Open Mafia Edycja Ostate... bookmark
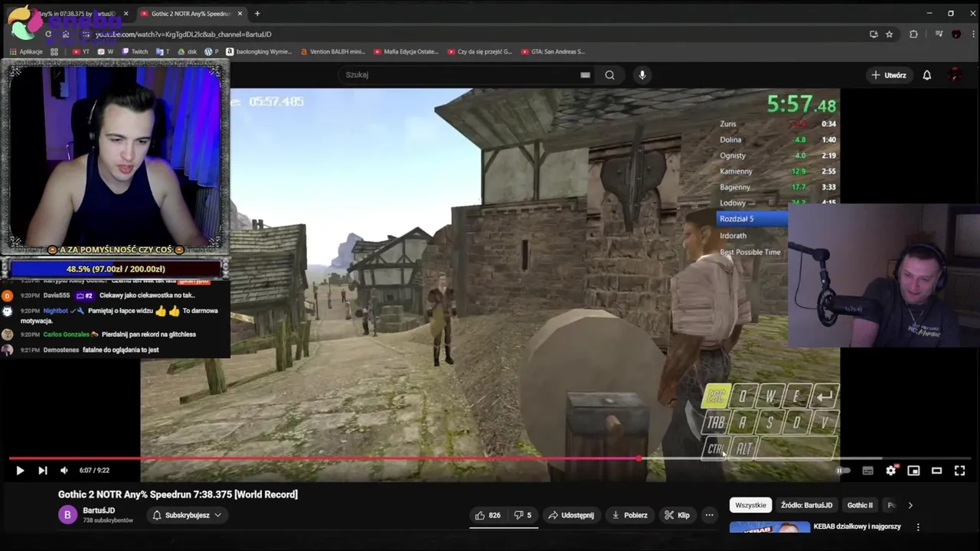Screen dimensions: 980x551 point(406,52)
